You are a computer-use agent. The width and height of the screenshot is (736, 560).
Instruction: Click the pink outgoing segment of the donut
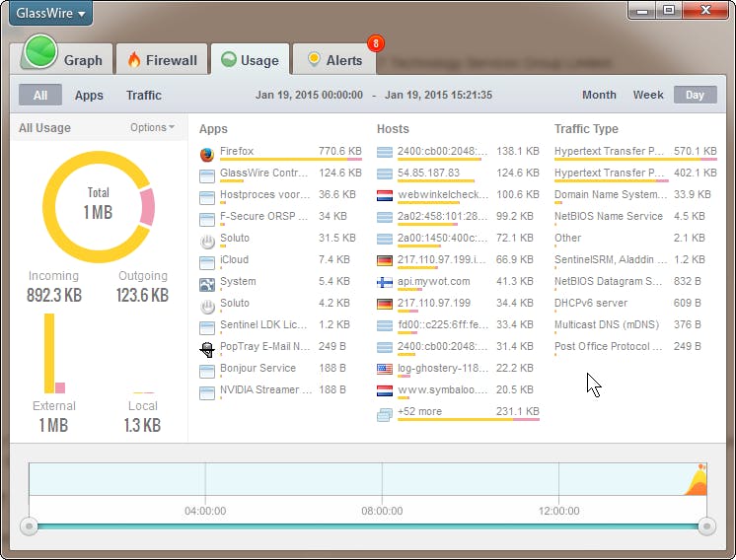pos(148,207)
